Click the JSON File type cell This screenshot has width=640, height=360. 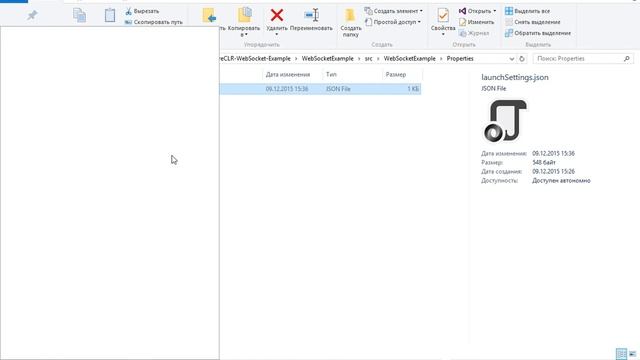click(x=338, y=89)
